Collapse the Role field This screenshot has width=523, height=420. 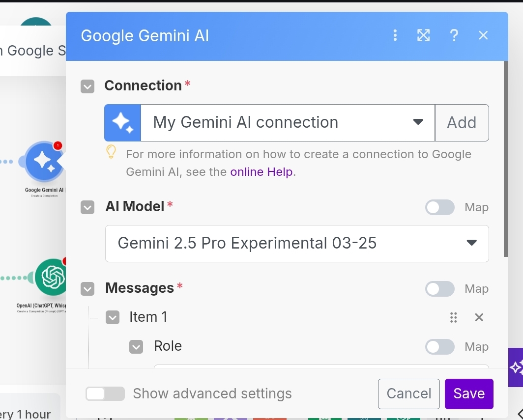click(136, 347)
